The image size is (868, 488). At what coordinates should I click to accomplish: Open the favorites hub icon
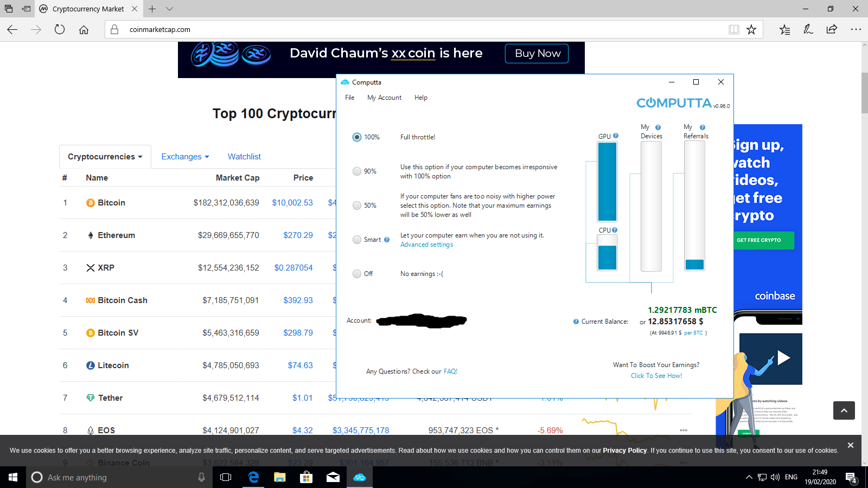pyautogui.click(x=785, y=29)
